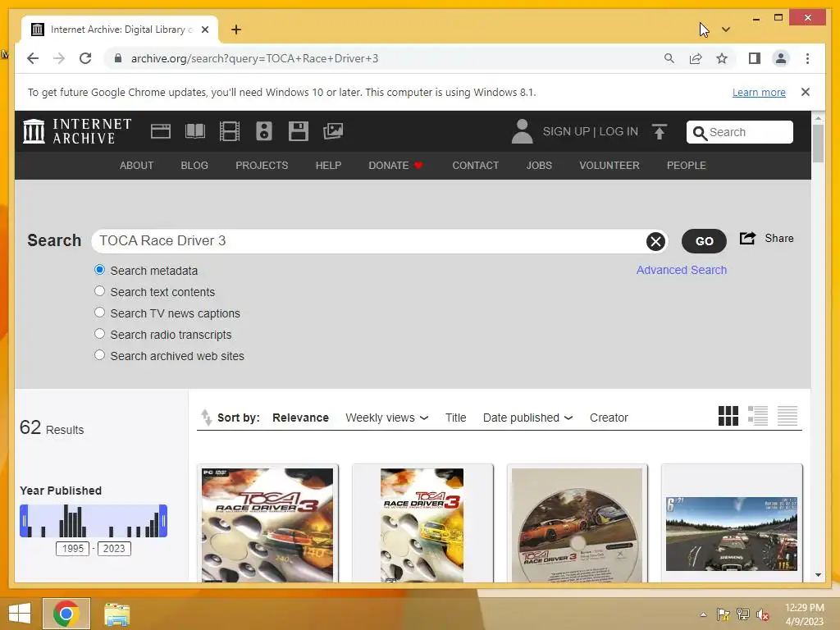Bookmark this page with star
Viewport: 840px width, 630px height.
point(722,58)
